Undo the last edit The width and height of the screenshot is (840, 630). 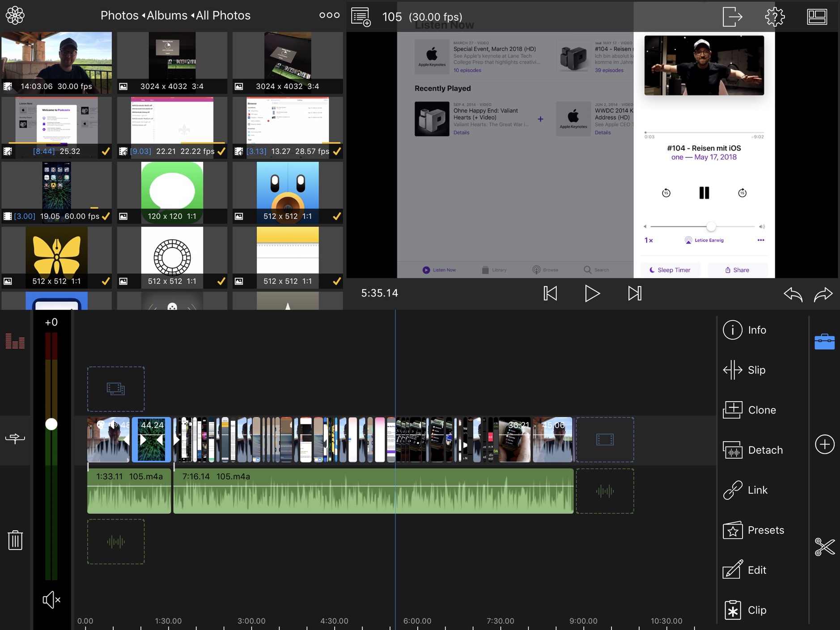pyautogui.click(x=793, y=294)
